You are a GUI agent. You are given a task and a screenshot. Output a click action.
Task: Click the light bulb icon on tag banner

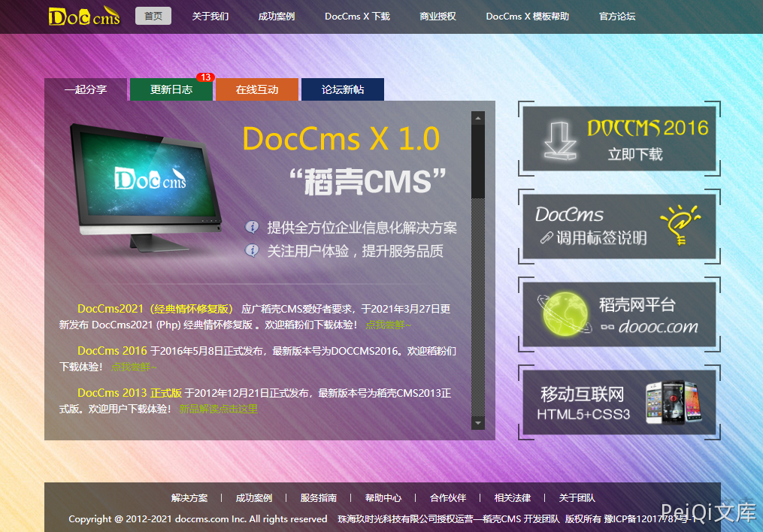[x=680, y=224]
